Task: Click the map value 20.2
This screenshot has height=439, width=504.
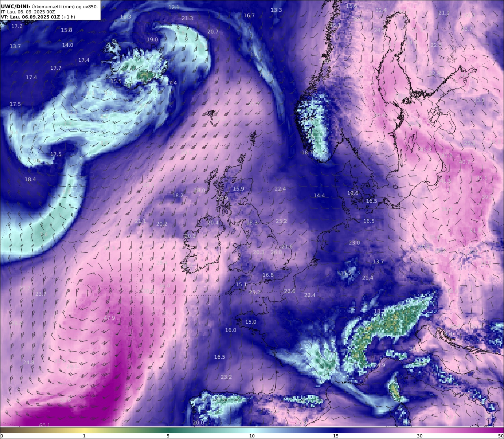Action: pos(162,224)
